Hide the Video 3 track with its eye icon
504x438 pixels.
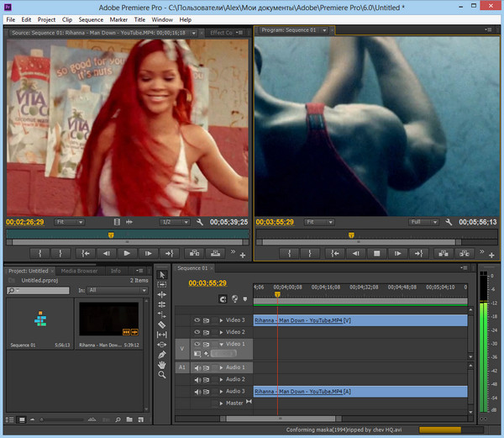(x=197, y=320)
